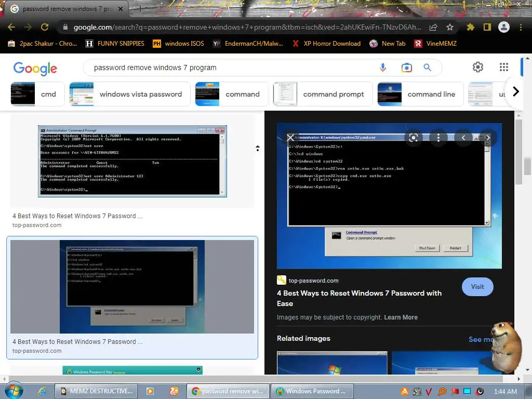Open Google quick settings gear
Screen dimensions: 532x399
(x=478, y=67)
